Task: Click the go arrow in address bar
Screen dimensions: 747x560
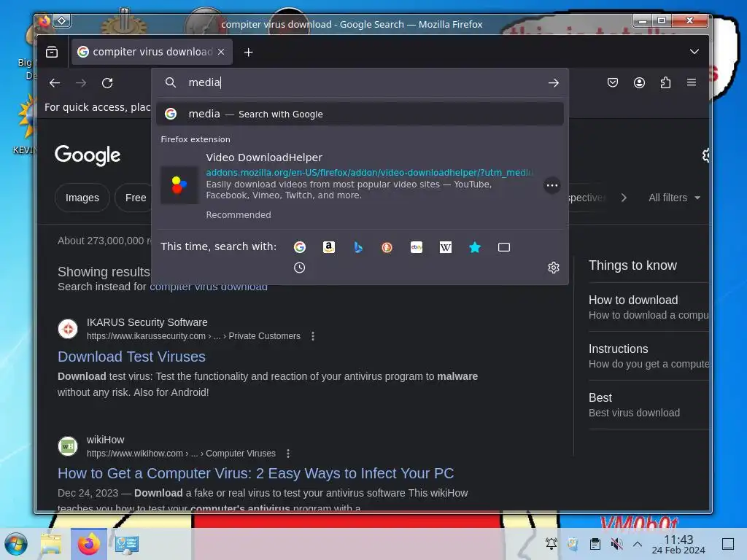Action: pos(553,83)
